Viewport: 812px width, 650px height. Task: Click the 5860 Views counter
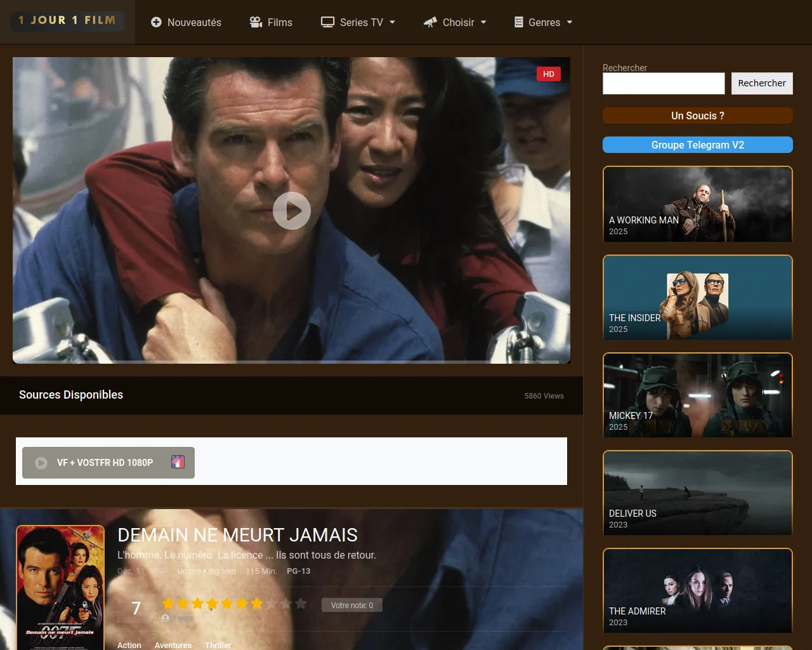point(544,396)
